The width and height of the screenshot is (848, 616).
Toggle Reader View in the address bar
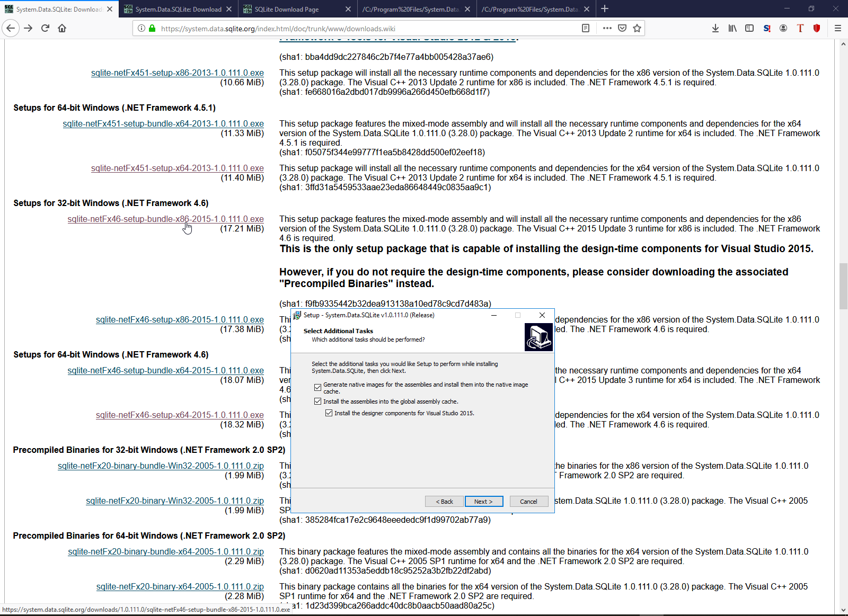586,28
